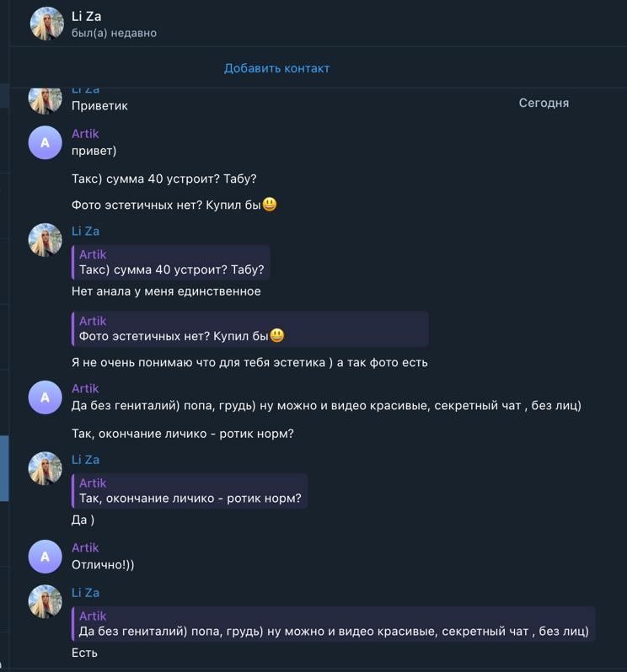Click Li Za sender name above "Да )" reply
Image resolution: width=627 pixels, height=672 pixels.
[85, 460]
